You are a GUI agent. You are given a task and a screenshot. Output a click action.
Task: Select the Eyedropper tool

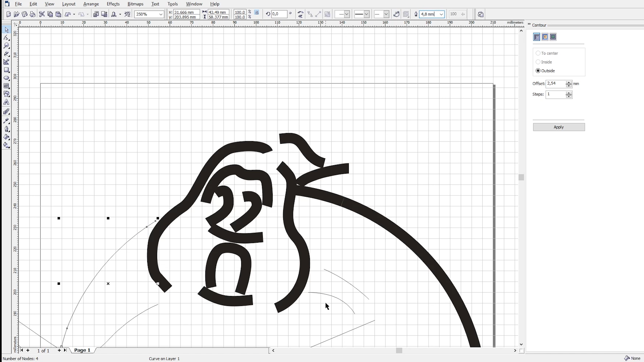coord(6,121)
